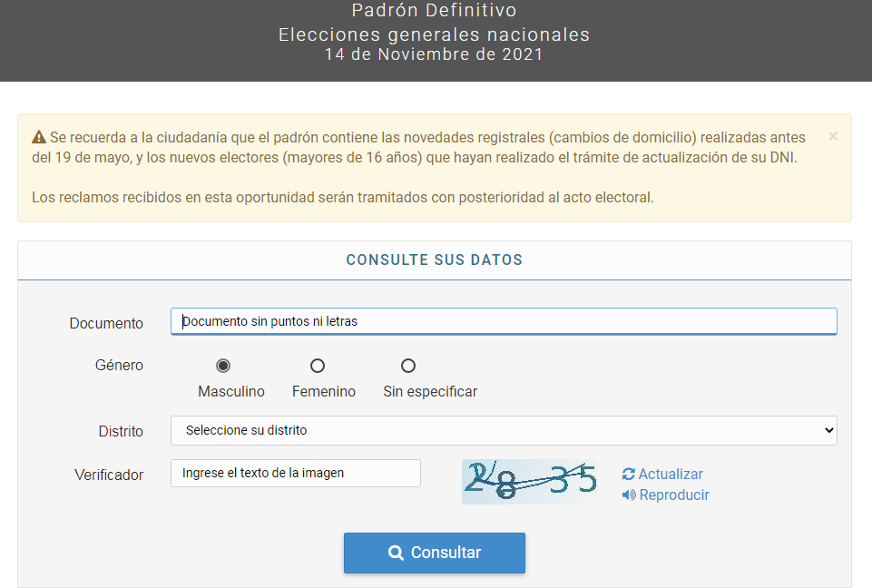Image resolution: width=872 pixels, height=588 pixels.
Task: Click the magnifying glass inside the Consultar button
Action: click(395, 553)
